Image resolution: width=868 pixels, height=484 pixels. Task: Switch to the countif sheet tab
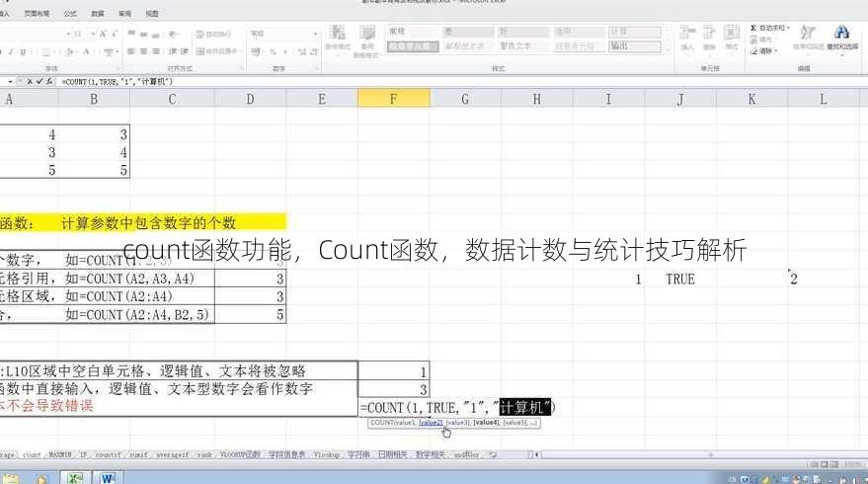pyautogui.click(x=108, y=454)
